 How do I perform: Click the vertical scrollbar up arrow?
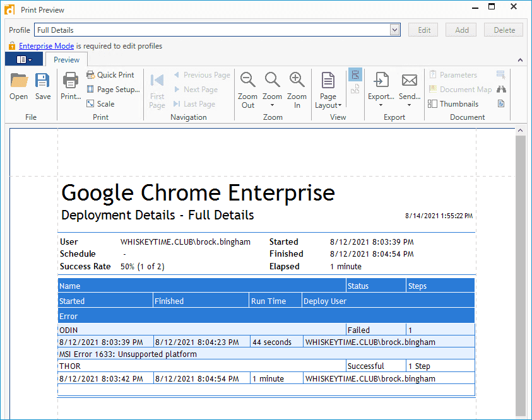pos(520,131)
